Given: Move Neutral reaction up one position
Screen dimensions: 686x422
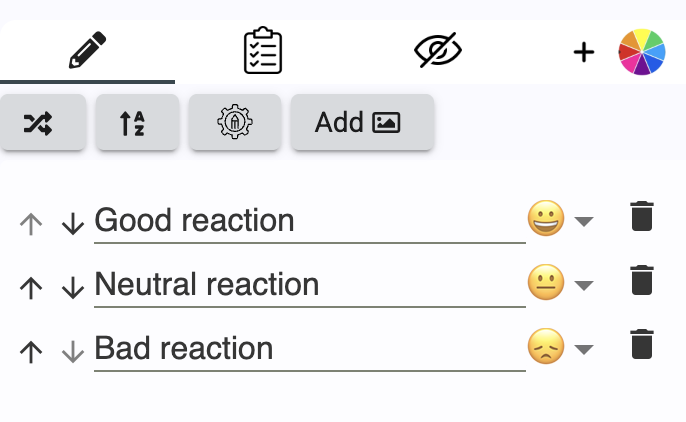Looking at the screenshot, I should [32, 287].
